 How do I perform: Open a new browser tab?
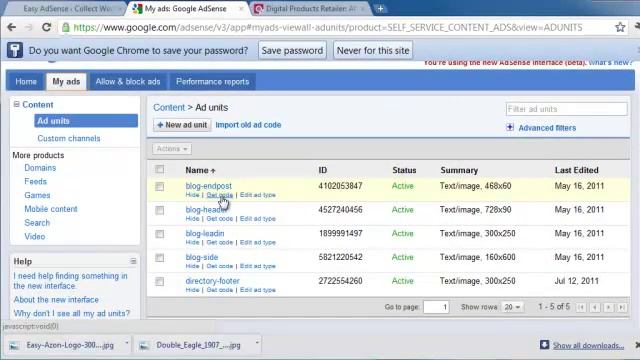point(380,9)
